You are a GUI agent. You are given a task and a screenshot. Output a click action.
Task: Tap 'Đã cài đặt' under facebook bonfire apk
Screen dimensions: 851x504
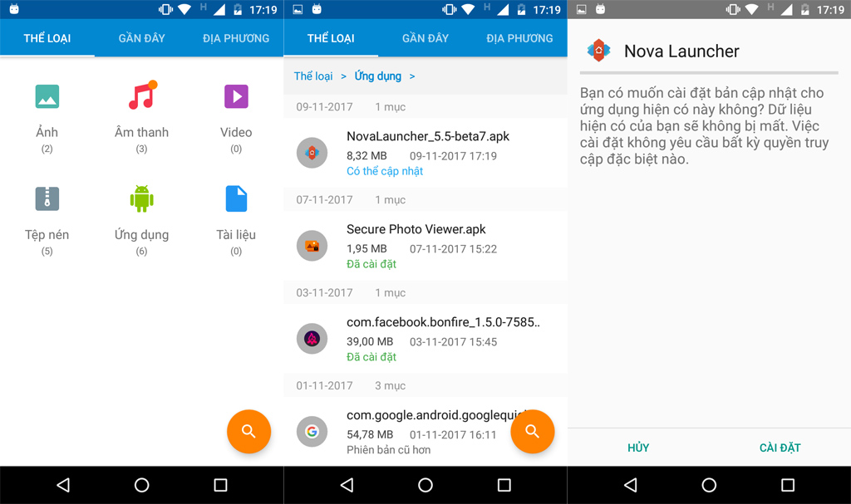point(371,357)
